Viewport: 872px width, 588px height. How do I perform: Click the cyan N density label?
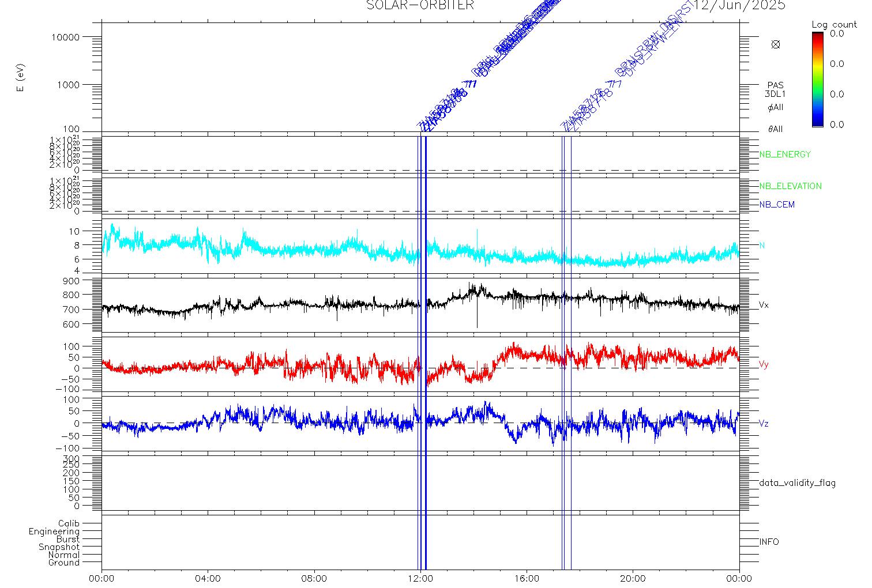click(762, 246)
